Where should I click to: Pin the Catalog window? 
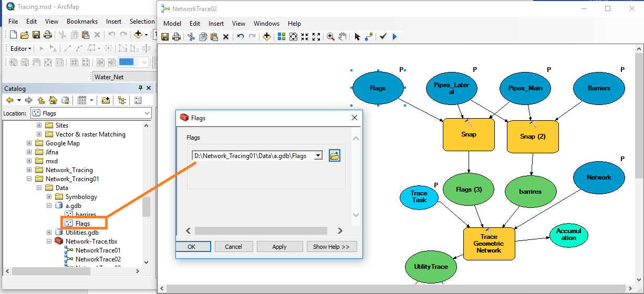[140, 88]
